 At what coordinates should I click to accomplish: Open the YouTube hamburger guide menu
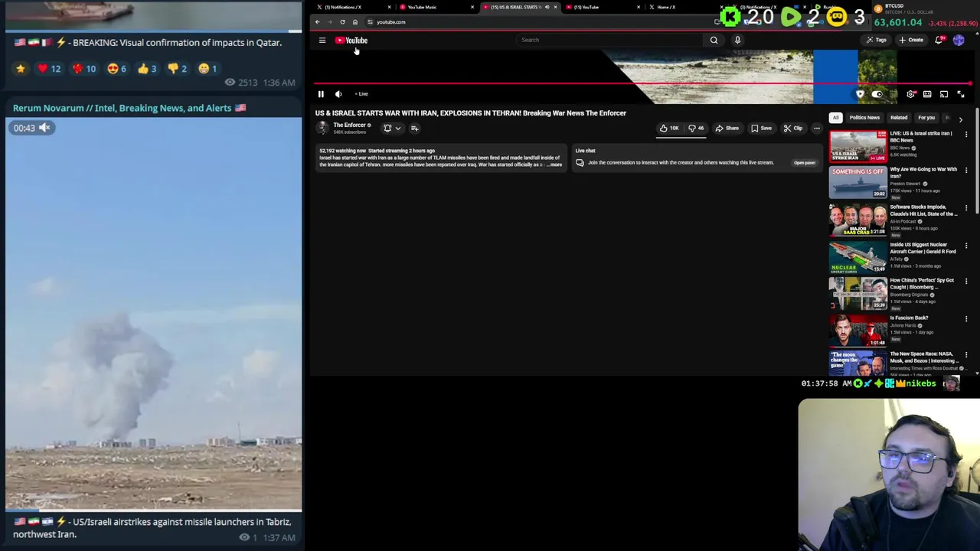click(322, 41)
